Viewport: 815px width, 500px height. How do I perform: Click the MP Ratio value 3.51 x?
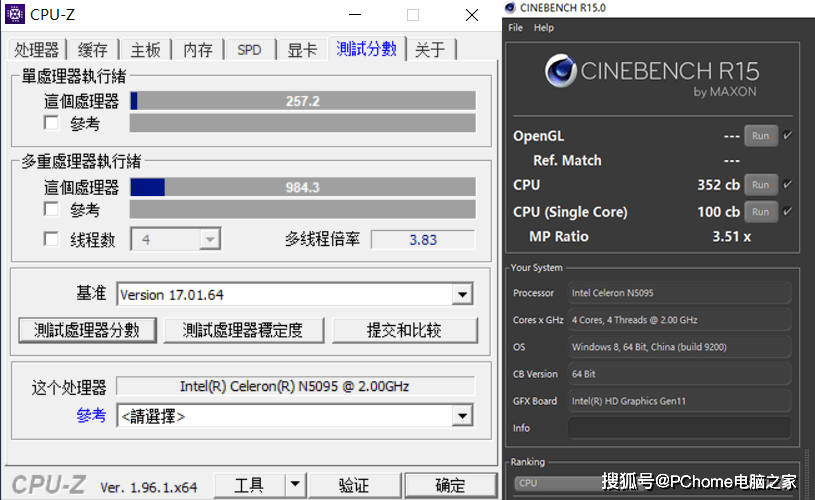[731, 236]
